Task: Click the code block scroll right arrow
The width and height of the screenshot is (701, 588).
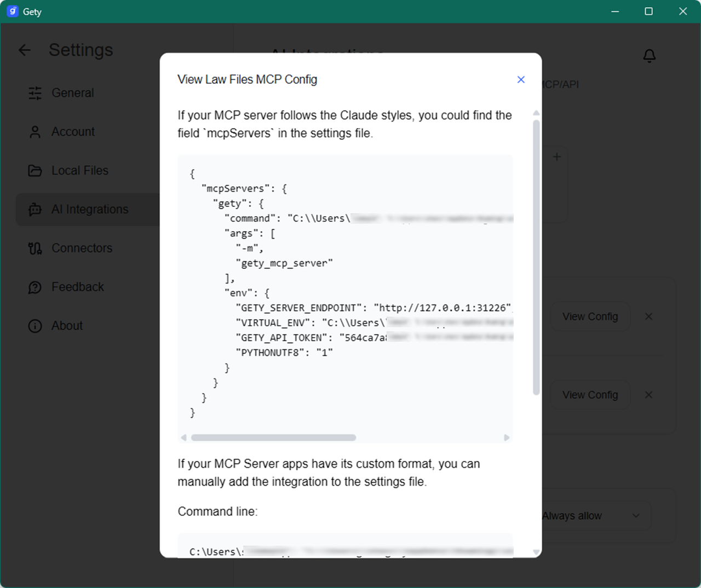Action: pos(507,437)
